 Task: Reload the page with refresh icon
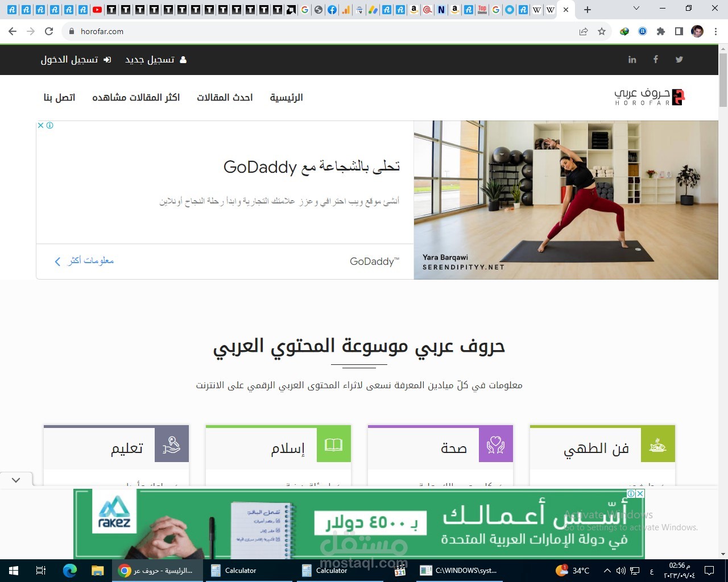49,31
